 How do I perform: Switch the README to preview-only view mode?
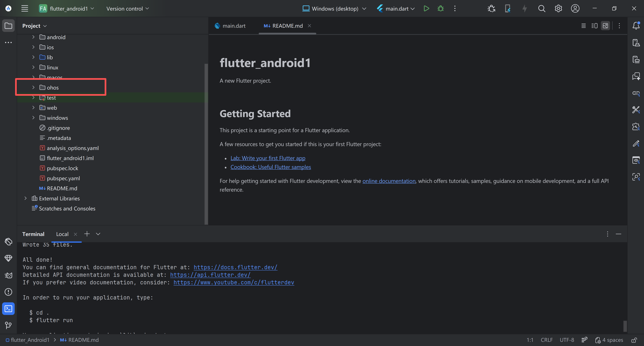pos(605,26)
